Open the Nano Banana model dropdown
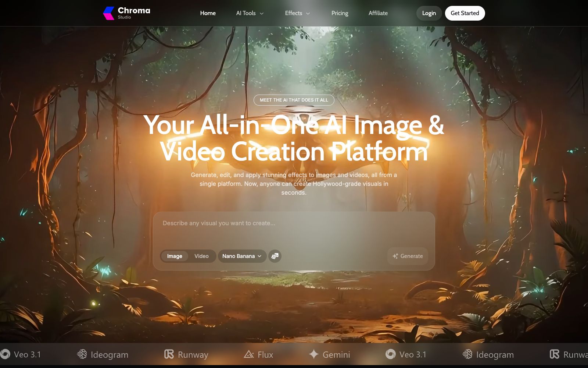The width and height of the screenshot is (588, 368). pos(242,256)
